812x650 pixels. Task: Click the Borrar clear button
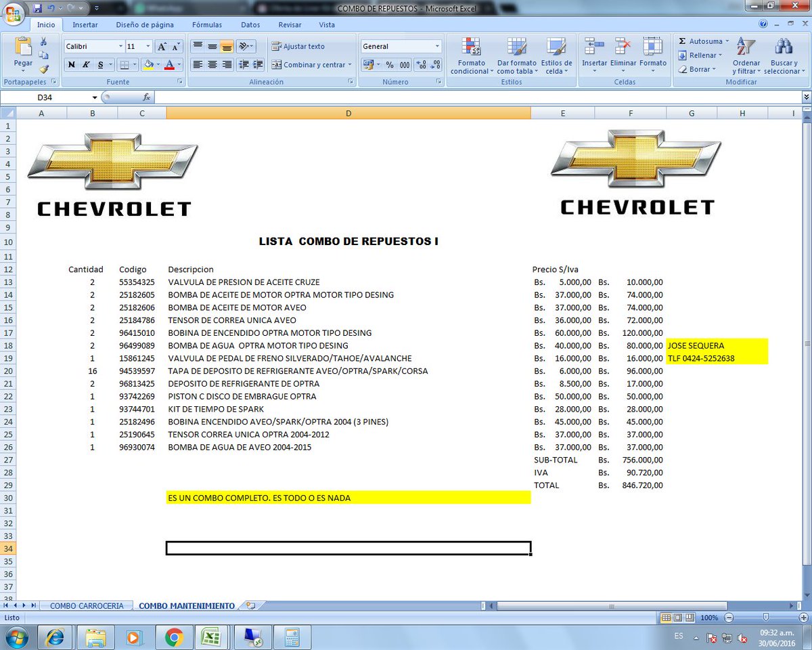(x=696, y=69)
